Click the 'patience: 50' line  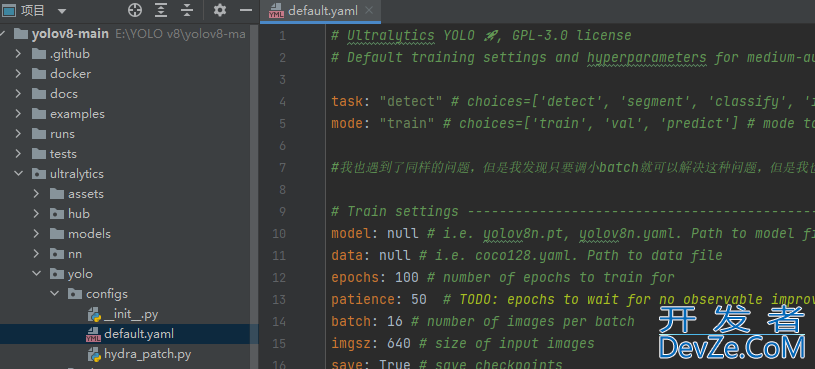click(573, 299)
